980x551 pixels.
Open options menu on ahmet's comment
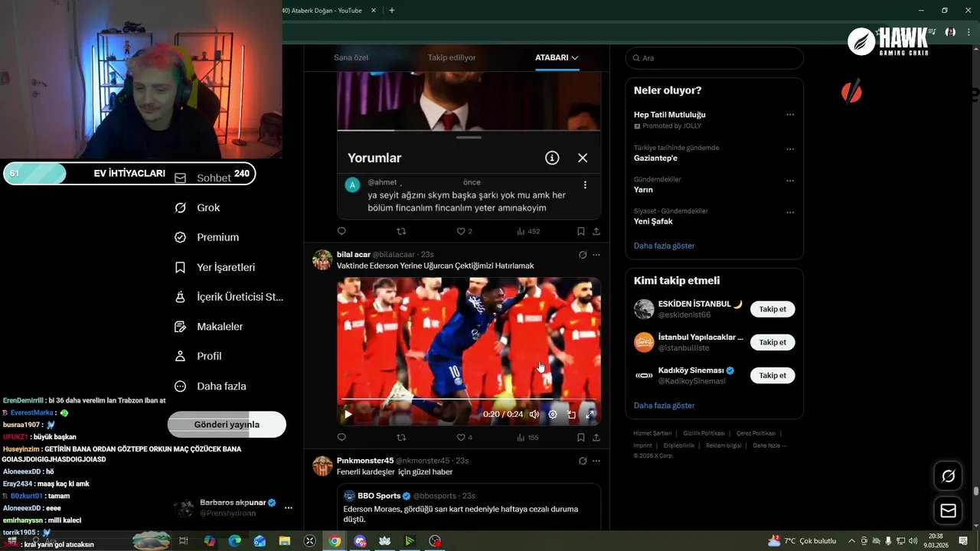[585, 184]
